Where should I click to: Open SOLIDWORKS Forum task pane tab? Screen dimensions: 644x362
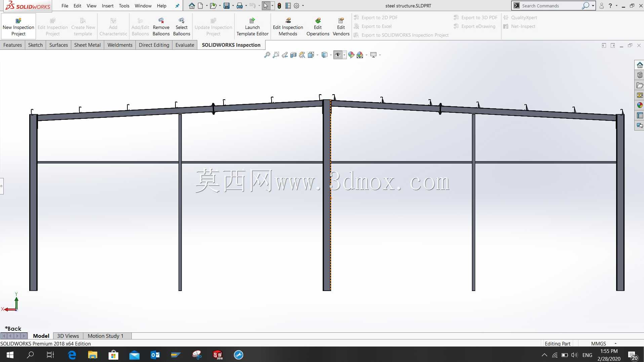click(640, 125)
